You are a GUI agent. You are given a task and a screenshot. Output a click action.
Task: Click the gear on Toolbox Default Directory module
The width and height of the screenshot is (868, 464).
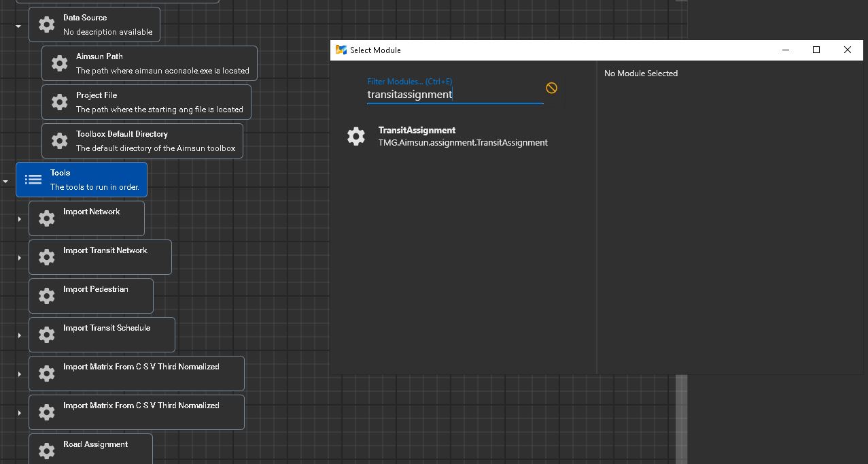pos(59,141)
